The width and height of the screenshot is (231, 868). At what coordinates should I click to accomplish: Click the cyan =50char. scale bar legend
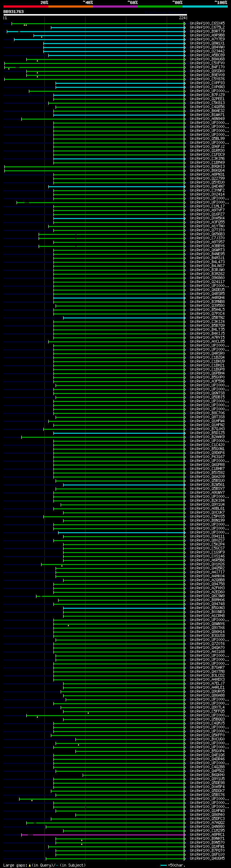coord(173,865)
